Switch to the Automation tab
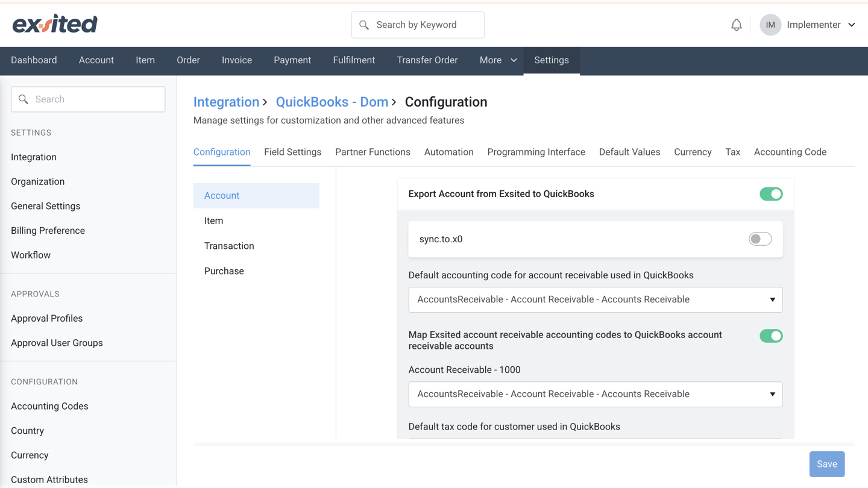The width and height of the screenshot is (868, 488). 448,152
